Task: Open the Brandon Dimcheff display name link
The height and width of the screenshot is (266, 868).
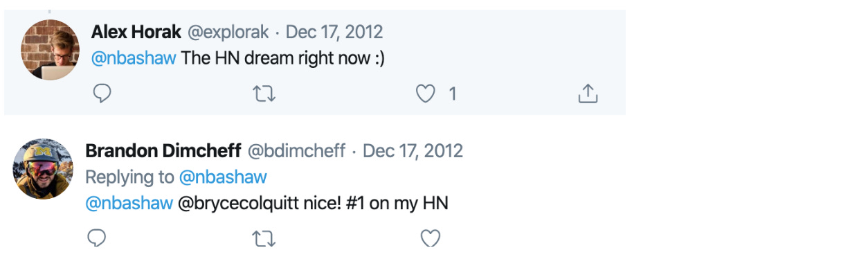Action: 163,150
